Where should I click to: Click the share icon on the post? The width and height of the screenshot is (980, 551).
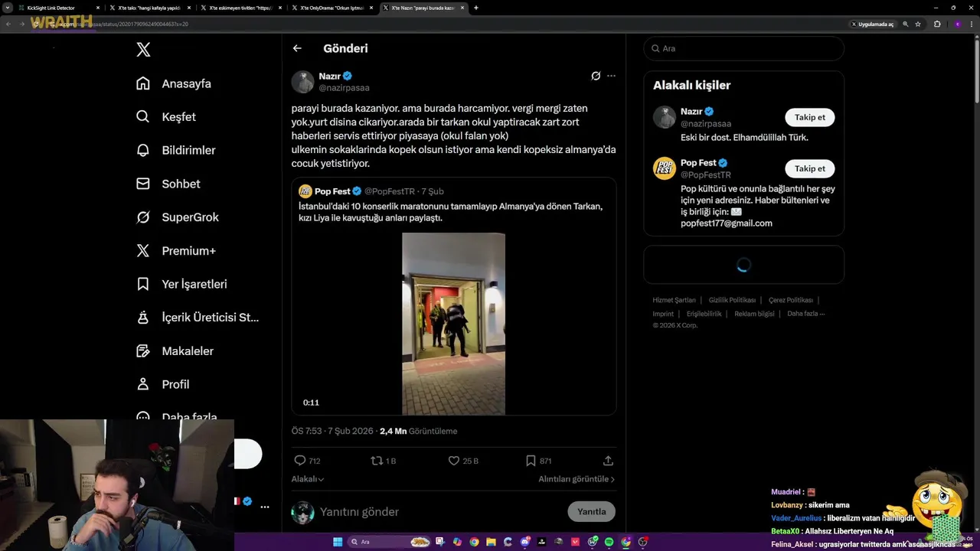click(x=608, y=461)
